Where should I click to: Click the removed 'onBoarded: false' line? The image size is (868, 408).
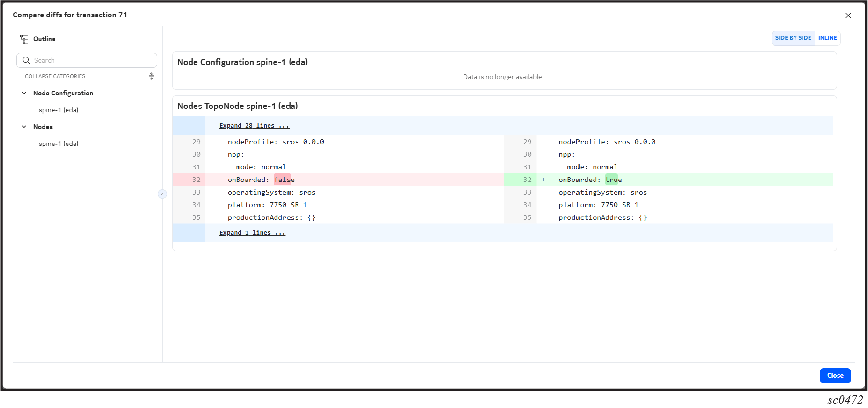(x=339, y=180)
